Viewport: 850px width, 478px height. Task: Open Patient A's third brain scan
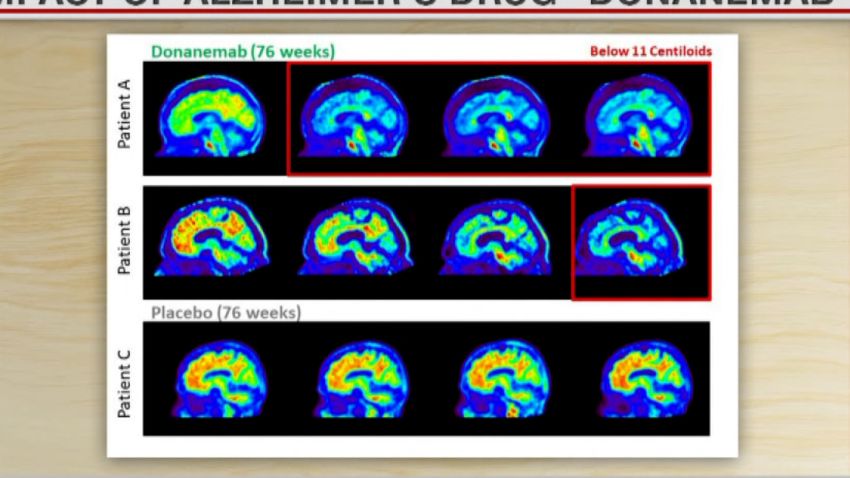pos(496,116)
